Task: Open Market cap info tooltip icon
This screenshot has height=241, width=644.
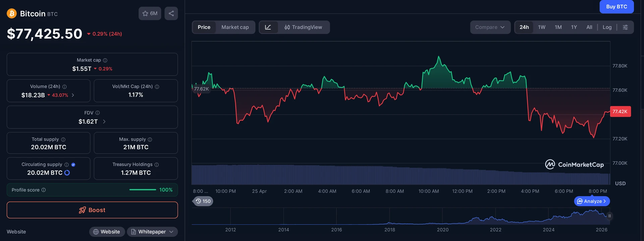Action: [105, 60]
